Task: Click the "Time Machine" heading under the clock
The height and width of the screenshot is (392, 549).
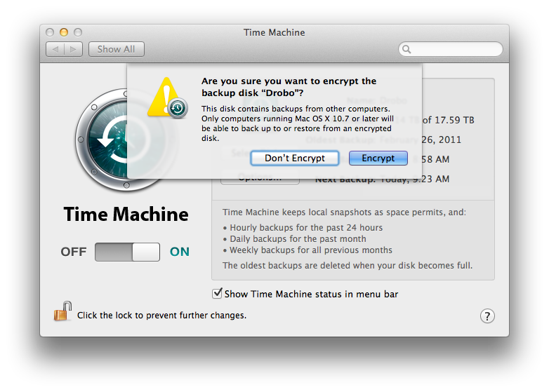Action: pyautogui.click(x=126, y=214)
